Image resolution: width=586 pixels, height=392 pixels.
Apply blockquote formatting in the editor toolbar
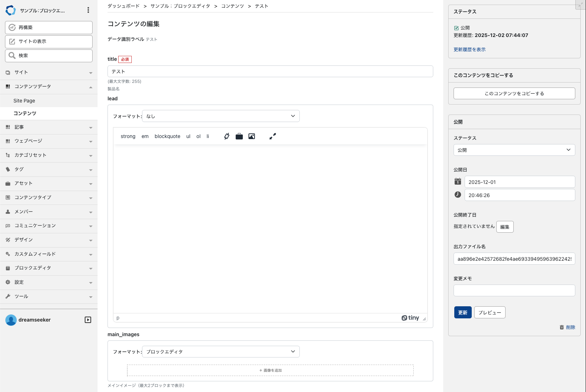[167, 136]
